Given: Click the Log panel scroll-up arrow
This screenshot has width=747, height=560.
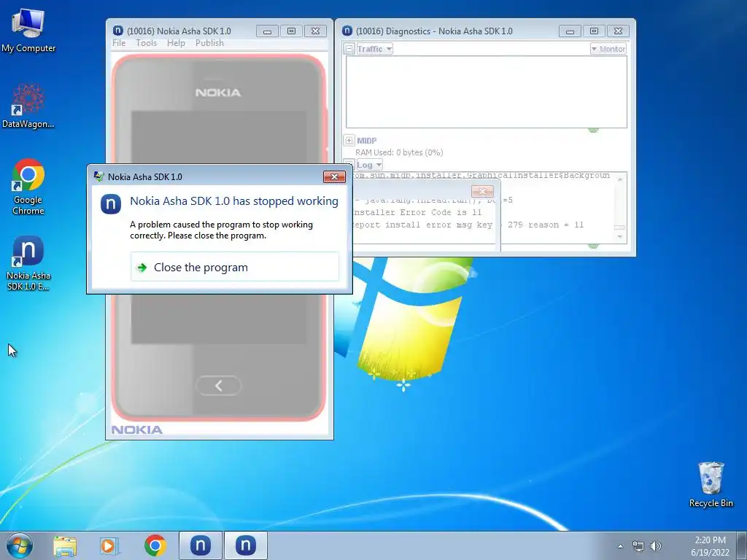Looking at the screenshot, I should click(620, 179).
